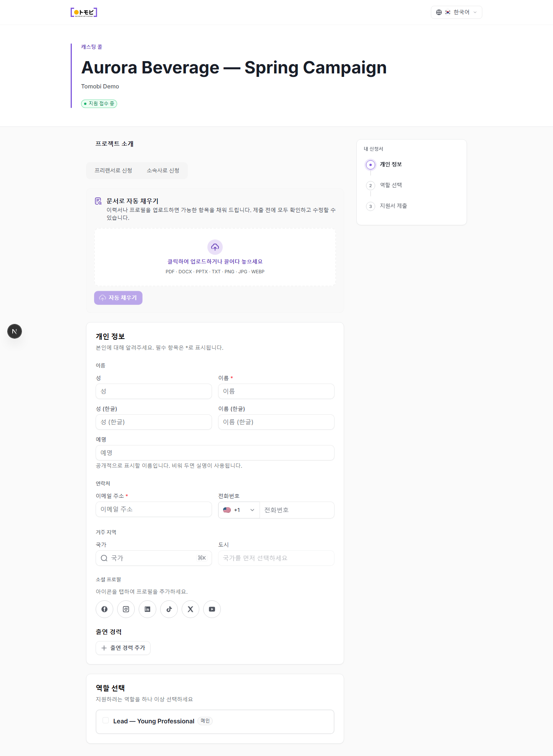This screenshot has width=553, height=756.
Task: Go to step 지원서 제출 in sidebar
Action: [394, 206]
